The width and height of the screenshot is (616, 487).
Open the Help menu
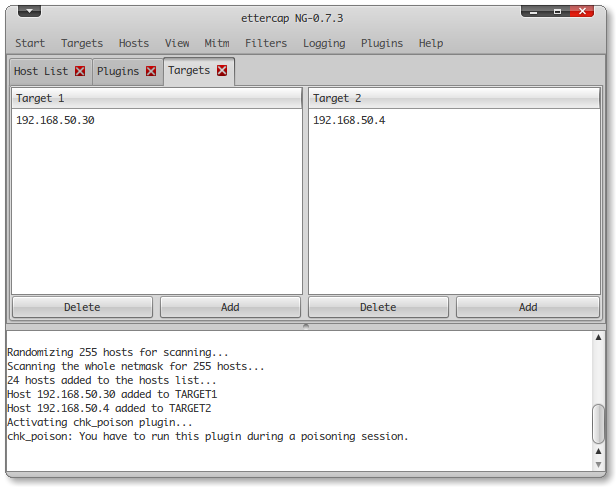[x=431, y=43]
